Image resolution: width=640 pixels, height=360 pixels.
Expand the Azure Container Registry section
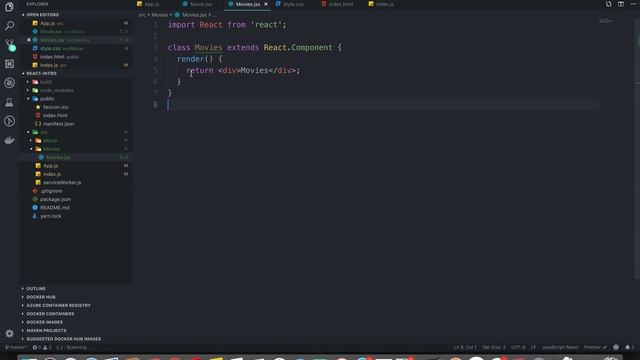pyautogui.click(x=58, y=305)
